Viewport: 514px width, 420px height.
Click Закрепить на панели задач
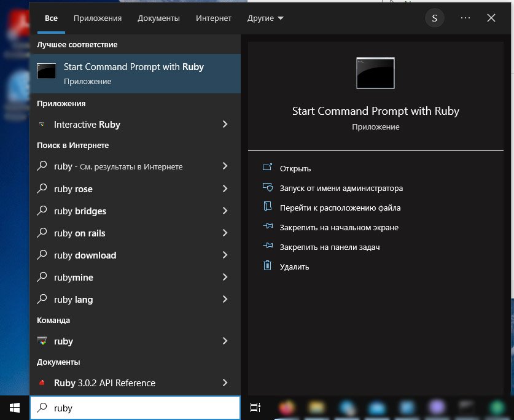pos(330,247)
